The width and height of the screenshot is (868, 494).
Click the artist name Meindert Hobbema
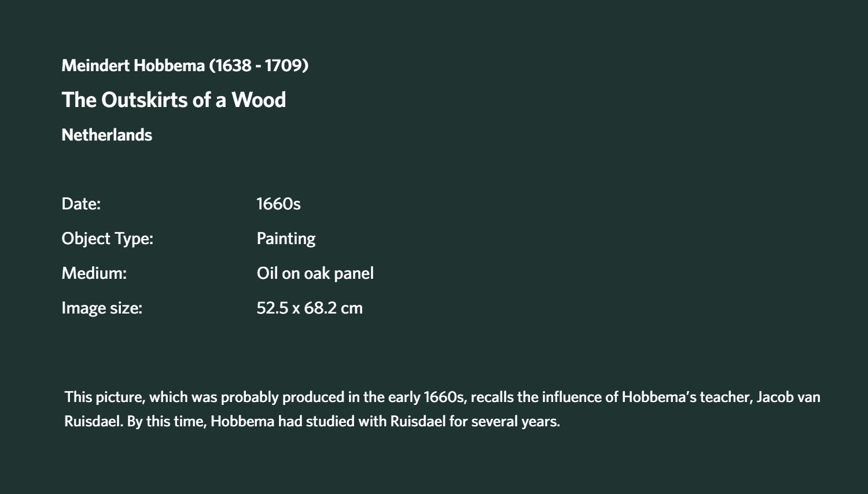133,65
